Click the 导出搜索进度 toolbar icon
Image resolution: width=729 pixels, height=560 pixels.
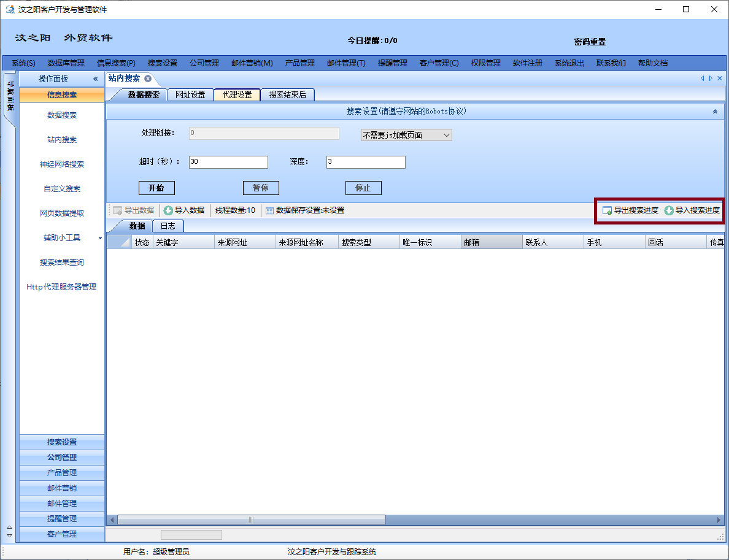coord(607,210)
